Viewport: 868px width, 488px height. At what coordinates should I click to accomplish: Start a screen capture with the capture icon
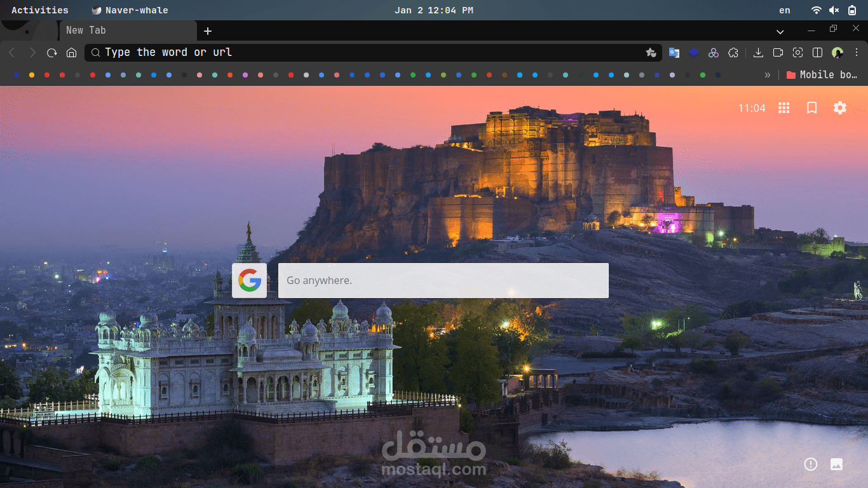pyautogui.click(x=797, y=52)
